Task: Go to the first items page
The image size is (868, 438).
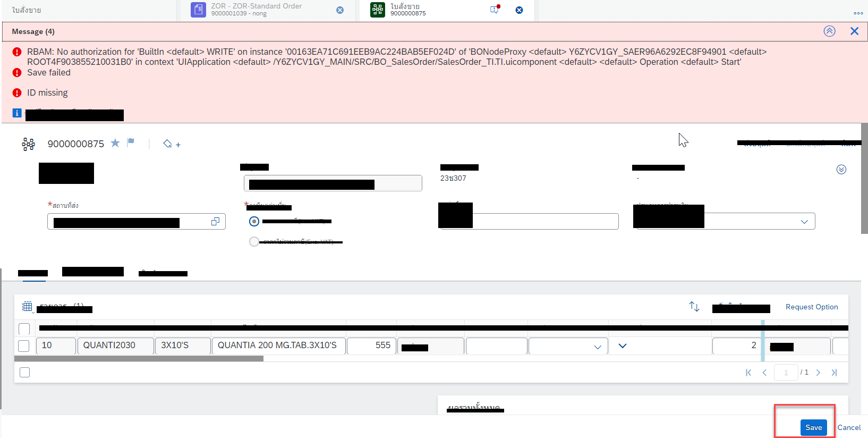Action: point(748,373)
